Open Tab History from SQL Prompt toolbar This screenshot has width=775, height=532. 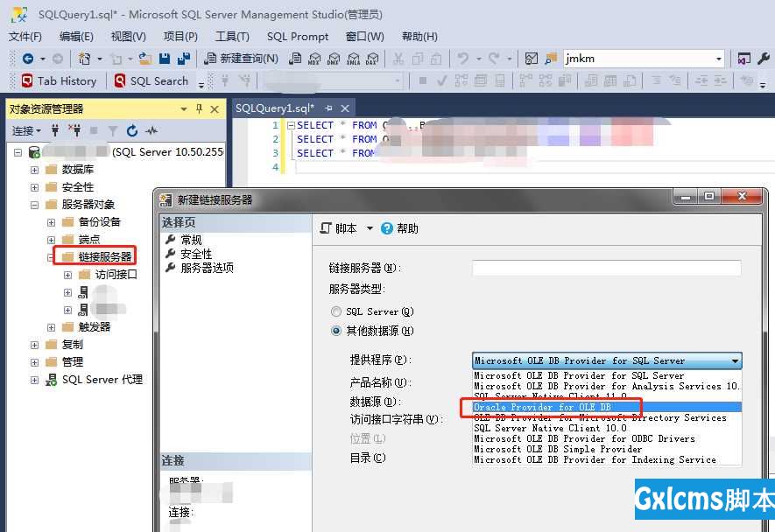(x=59, y=80)
